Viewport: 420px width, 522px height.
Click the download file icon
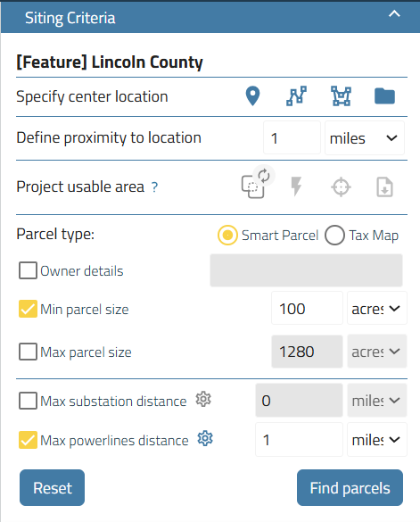coord(384,186)
